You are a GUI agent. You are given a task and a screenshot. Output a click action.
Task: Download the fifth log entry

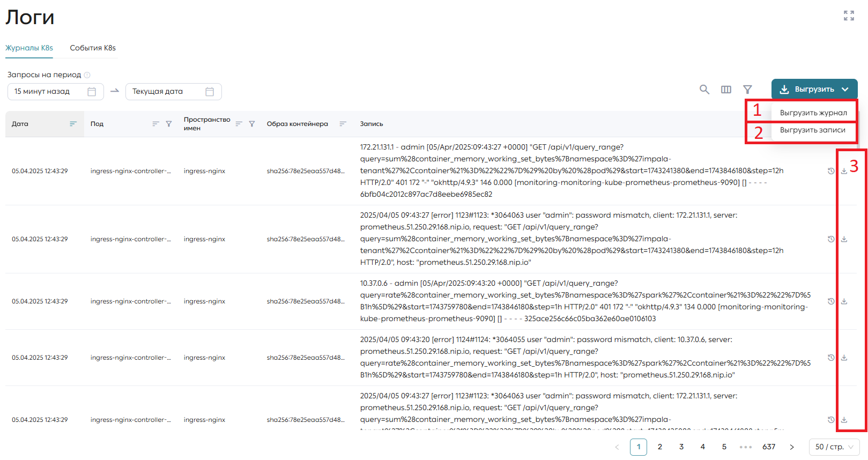click(844, 420)
